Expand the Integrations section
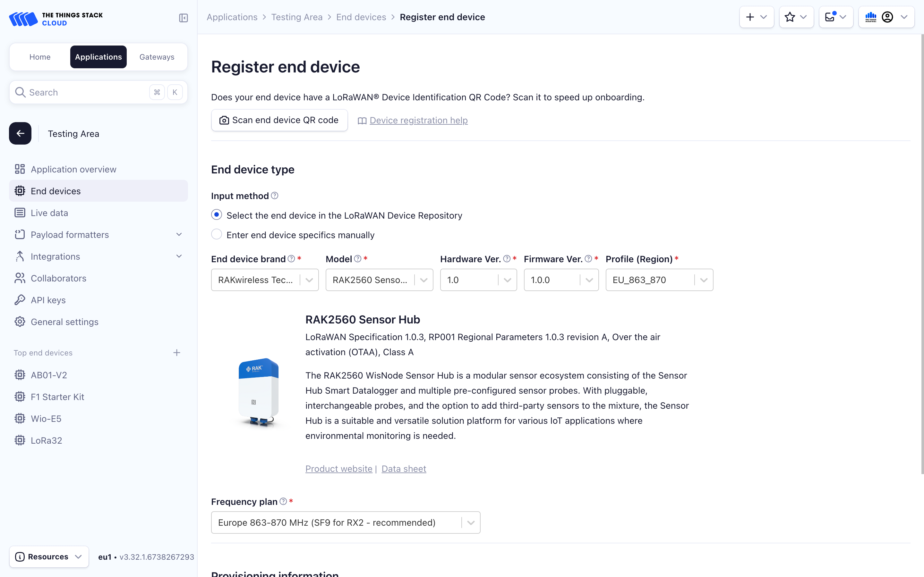Viewport: 924px width, 577px height. pos(55,256)
